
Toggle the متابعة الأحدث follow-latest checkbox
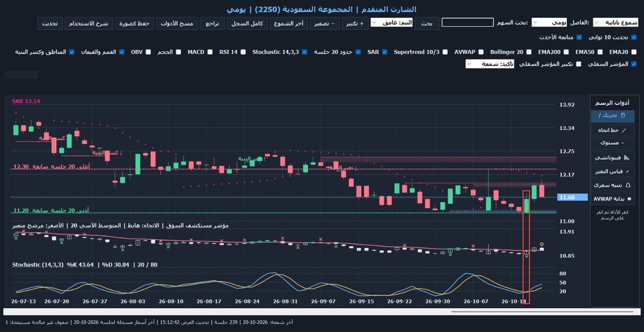click(579, 38)
